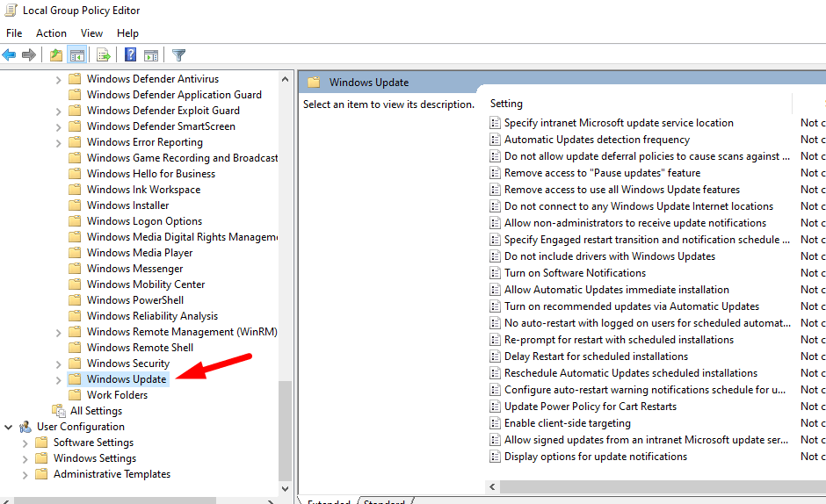Viewport: 826px width, 504px height.
Task: Expand Administrative Templates under User Configuration
Action: coord(25,474)
